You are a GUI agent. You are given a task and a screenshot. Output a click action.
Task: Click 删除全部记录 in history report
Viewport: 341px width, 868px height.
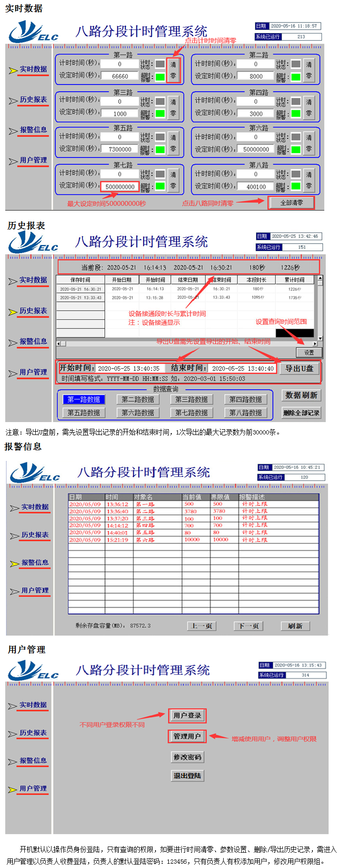[x=301, y=413]
